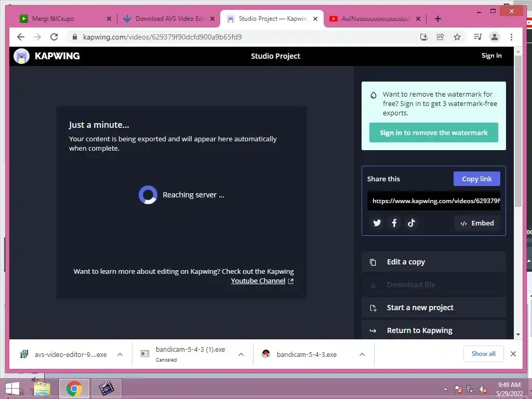
Task: Share to Twitter
Action: coord(377,223)
